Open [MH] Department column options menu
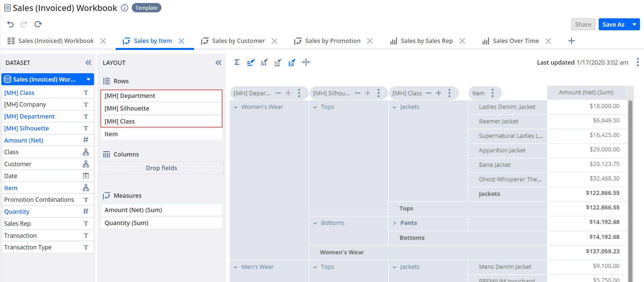The width and height of the screenshot is (644, 282). coord(299,93)
